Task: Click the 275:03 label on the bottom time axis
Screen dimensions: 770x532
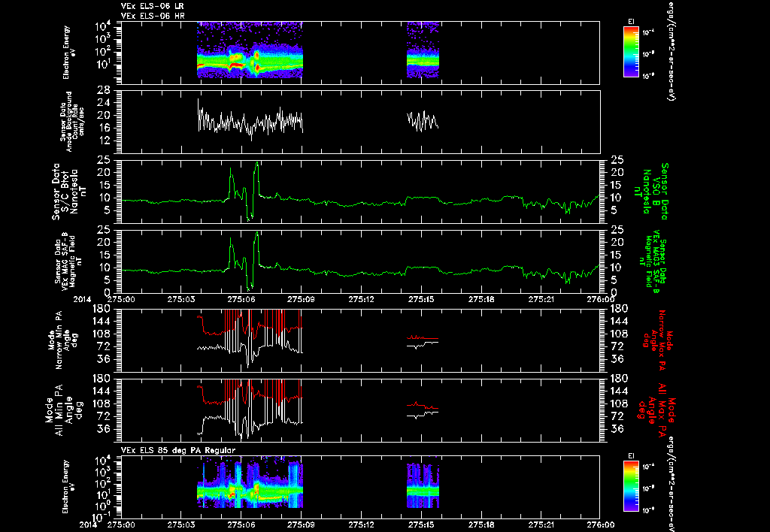Action: (x=181, y=524)
